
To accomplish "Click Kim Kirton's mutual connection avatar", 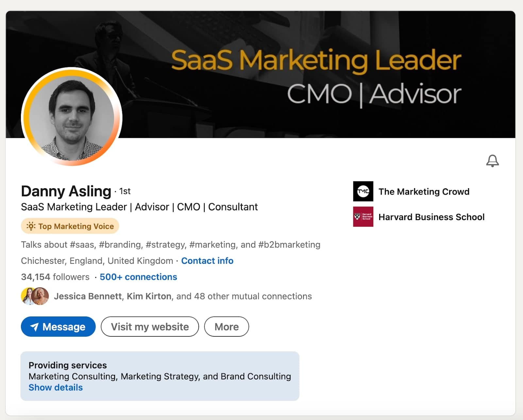I will tap(41, 297).
